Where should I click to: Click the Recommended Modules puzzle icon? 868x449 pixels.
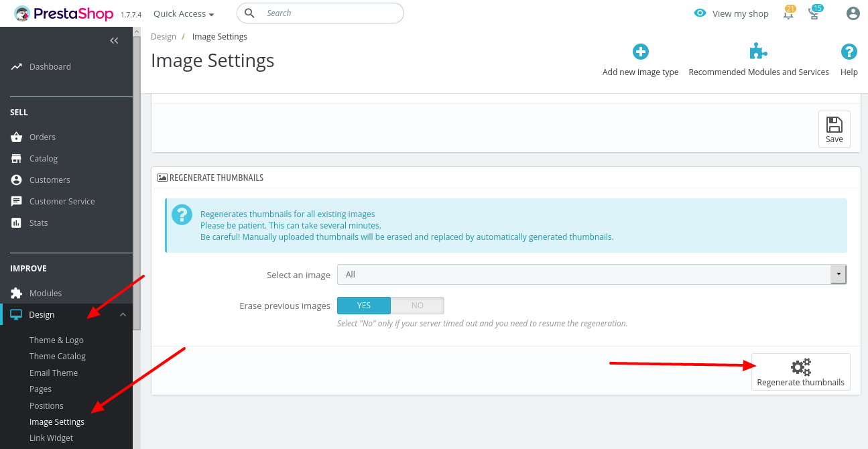[758, 52]
